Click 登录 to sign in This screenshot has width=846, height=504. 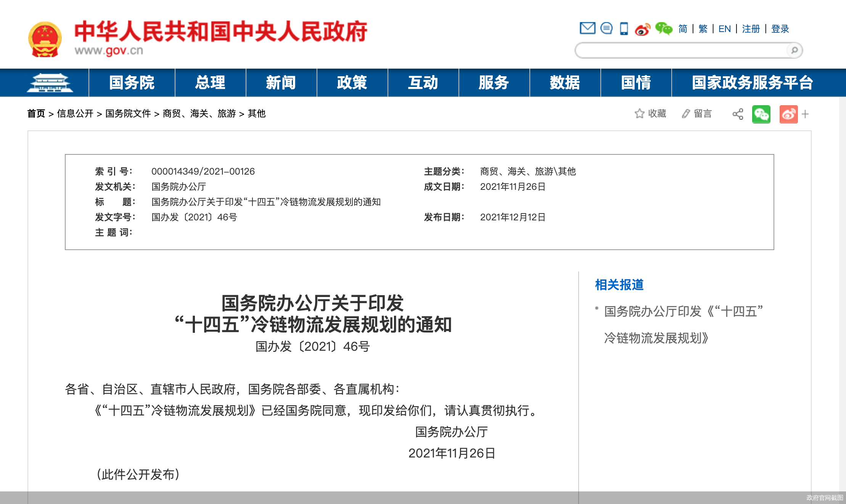tap(780, 29)
